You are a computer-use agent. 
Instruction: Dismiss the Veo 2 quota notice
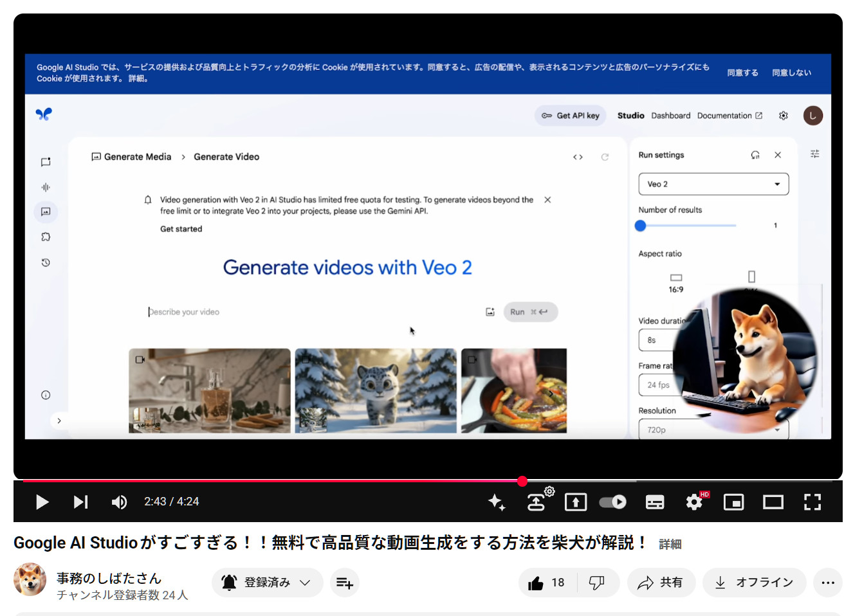coord(547,200)
